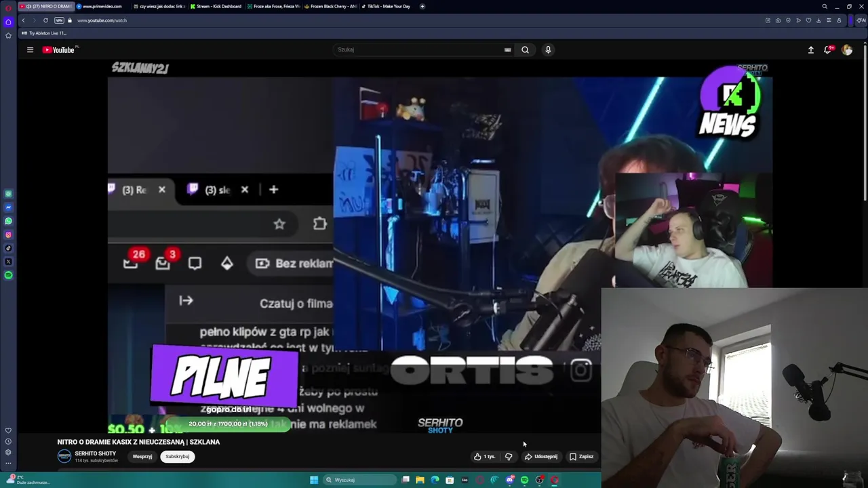Screen dimensions: 868x488
Task: Open the sidebar heart (pinboards) icon
Action: [x=8, y=430]
